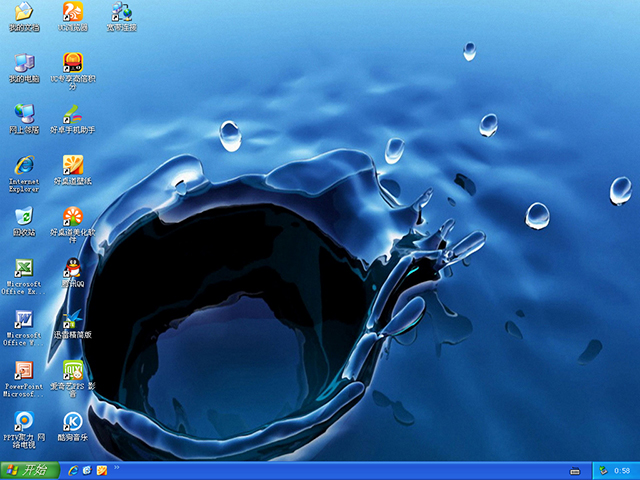Launch 迅雷精简版 Thunder download shortcut
Viewport: 640px width, 480px height.
pos(73,320)
